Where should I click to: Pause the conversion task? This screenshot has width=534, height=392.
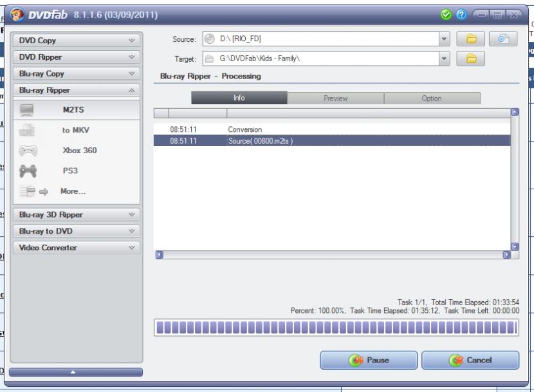369,360
